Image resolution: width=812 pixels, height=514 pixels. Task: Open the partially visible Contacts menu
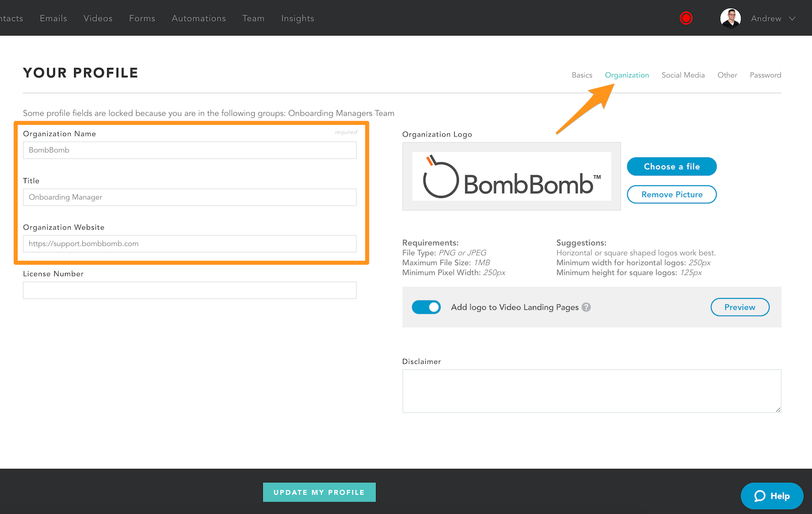coord(12,18)
